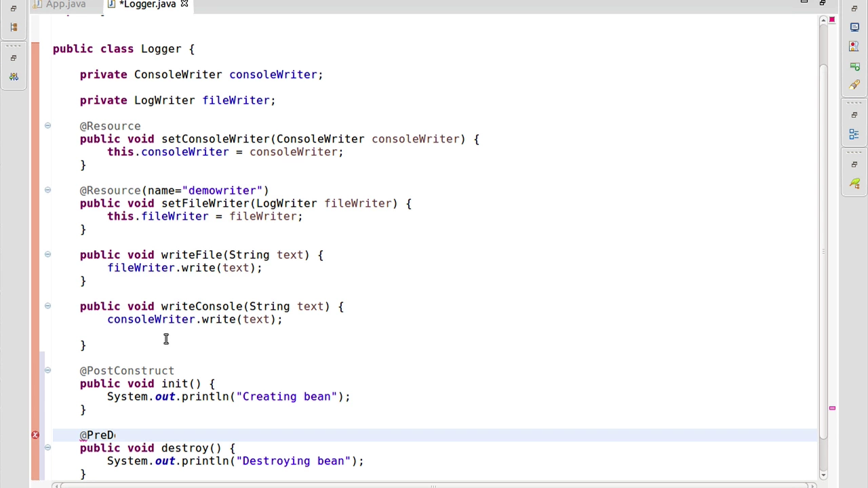Close the *Logger.java editor tab
Image resolution: width=868 pixels, height=488 pixels.
click(184, 4)
